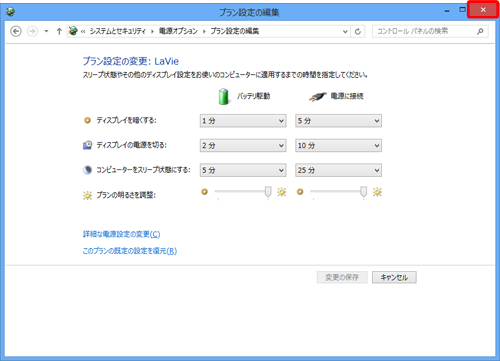Expand the address bar history dropdown
Image resolution: width=500 pixels, height=361 pixels.
coord(345,31)
